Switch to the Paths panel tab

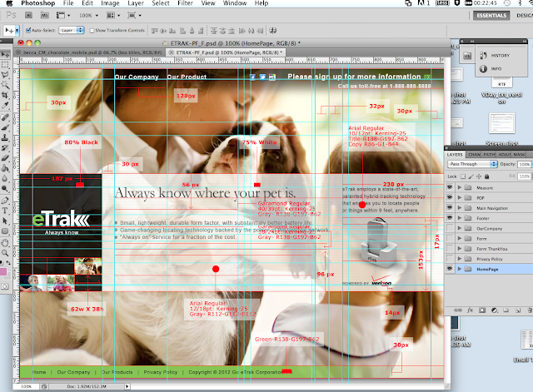[x=489, y=155]
